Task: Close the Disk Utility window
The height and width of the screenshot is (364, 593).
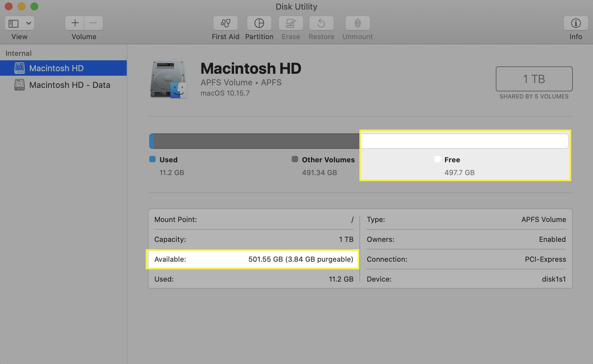Action: click(9, 6)
